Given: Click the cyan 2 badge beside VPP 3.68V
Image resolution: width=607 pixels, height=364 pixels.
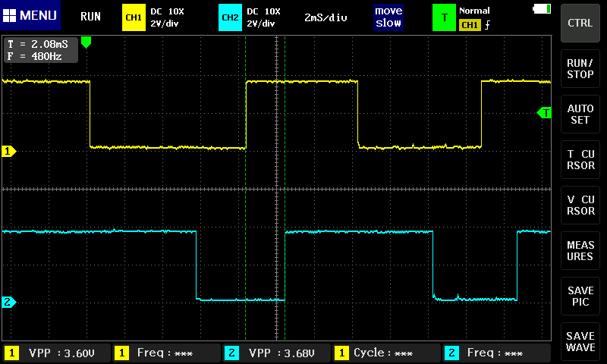Looking at the screenshot, I should coord(231,353).
